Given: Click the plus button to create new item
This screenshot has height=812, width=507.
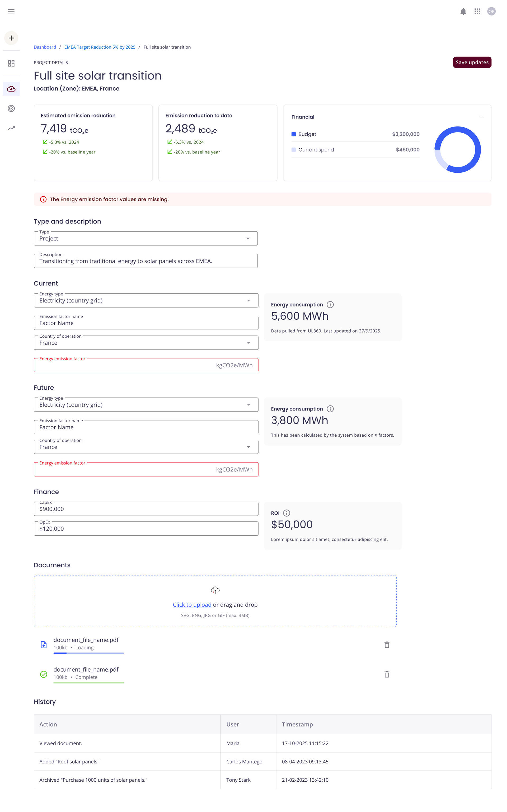Looking at the screenshot, I should click(x=11, y=38).
